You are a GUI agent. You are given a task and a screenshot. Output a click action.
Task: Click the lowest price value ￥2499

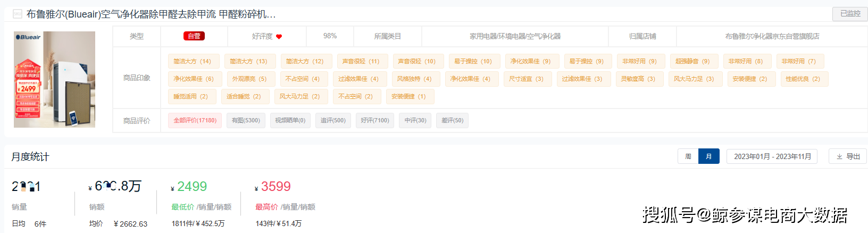click(189, 186)
